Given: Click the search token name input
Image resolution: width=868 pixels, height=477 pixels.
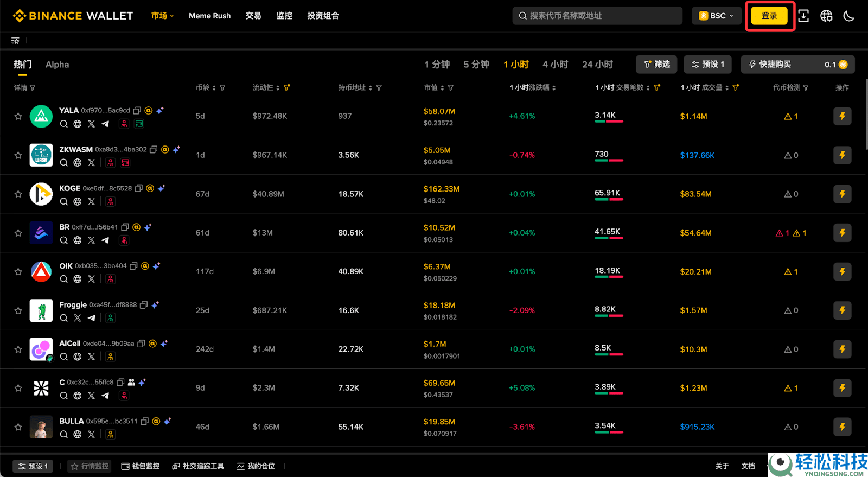Looking at the screenshot, I should [x=597, y=16].
